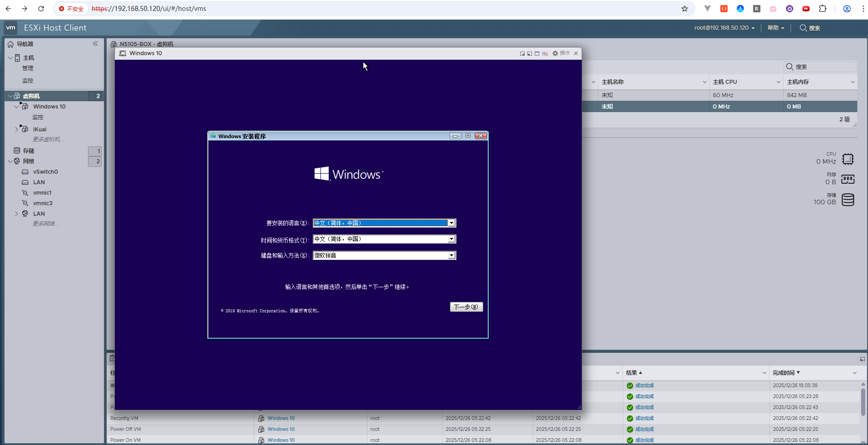The width and height of the screenshot is (868, 445).
Task: Switch console to full-window view icon
Action: tap(537, 54)
